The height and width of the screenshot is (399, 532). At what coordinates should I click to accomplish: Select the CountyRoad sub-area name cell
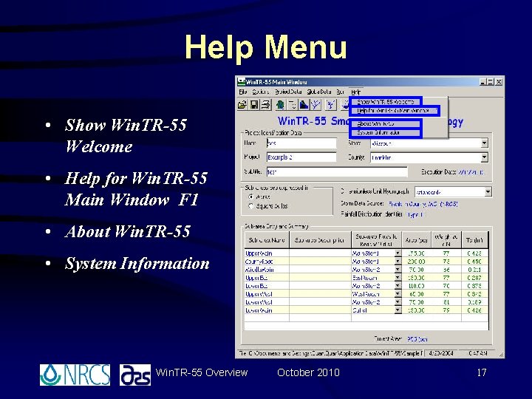(x=267, y=262)
